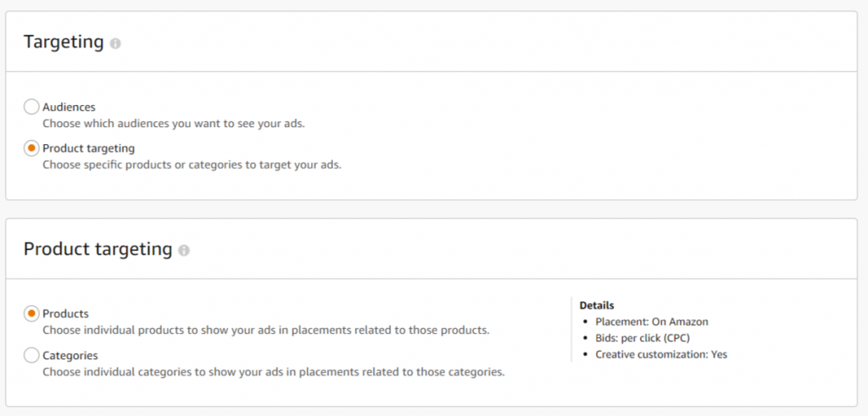The image size is (868, 416).
Task: Click the Categories option label text
Action: click(x=70, y=355)
